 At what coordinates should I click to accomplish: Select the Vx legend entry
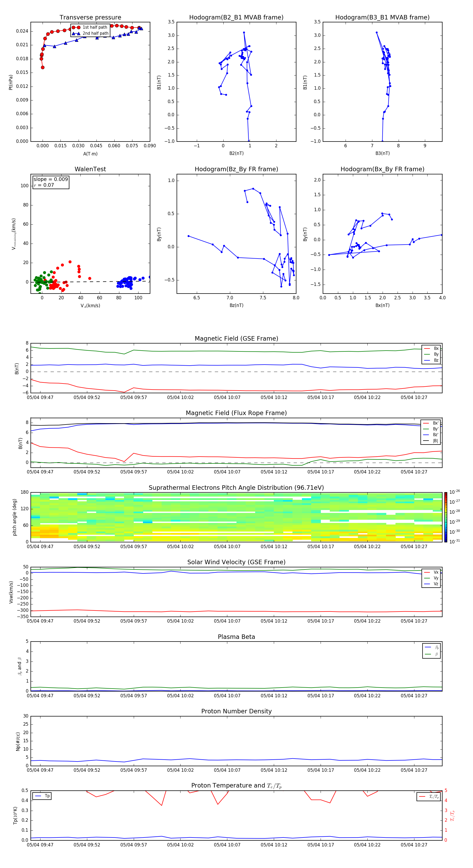(x=431, y=572)
